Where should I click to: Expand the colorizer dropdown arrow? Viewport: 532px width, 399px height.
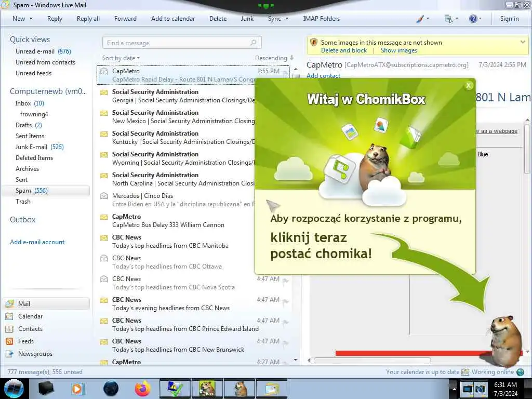(428, 19)
